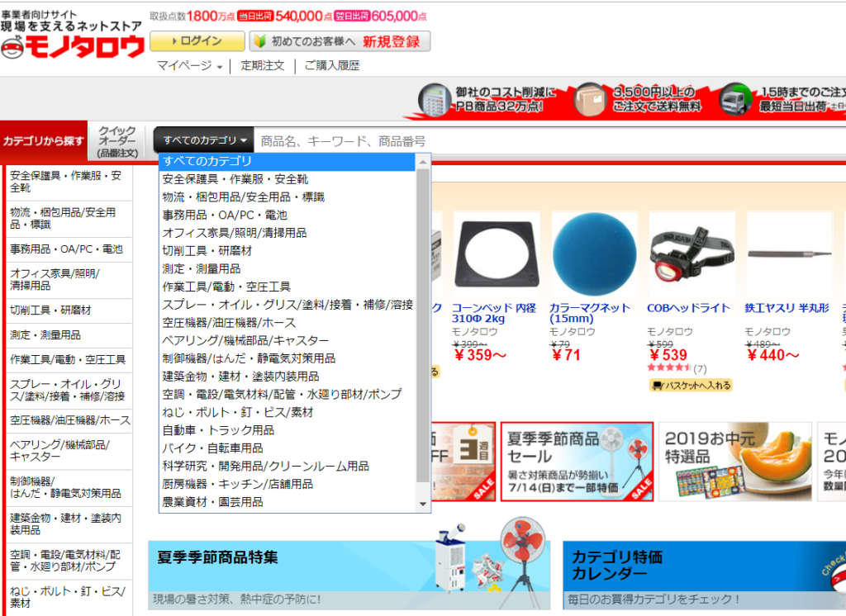Open sidebar category 空圧機器/油圧機器/ホース
This screenshot has height=616, width=846.
pos(69,420)
